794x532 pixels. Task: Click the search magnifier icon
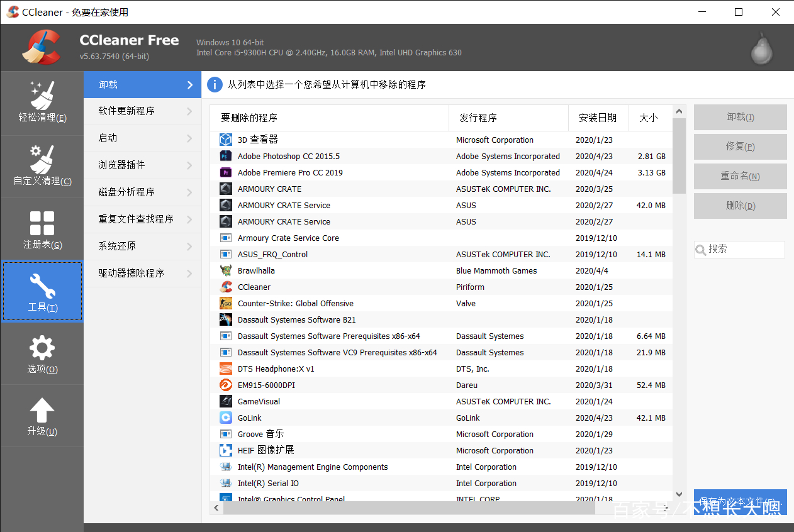[x=701, y=250]
